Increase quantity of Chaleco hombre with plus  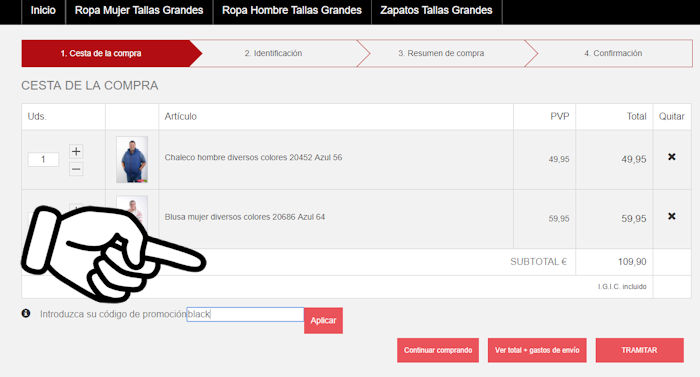point(76,151)
